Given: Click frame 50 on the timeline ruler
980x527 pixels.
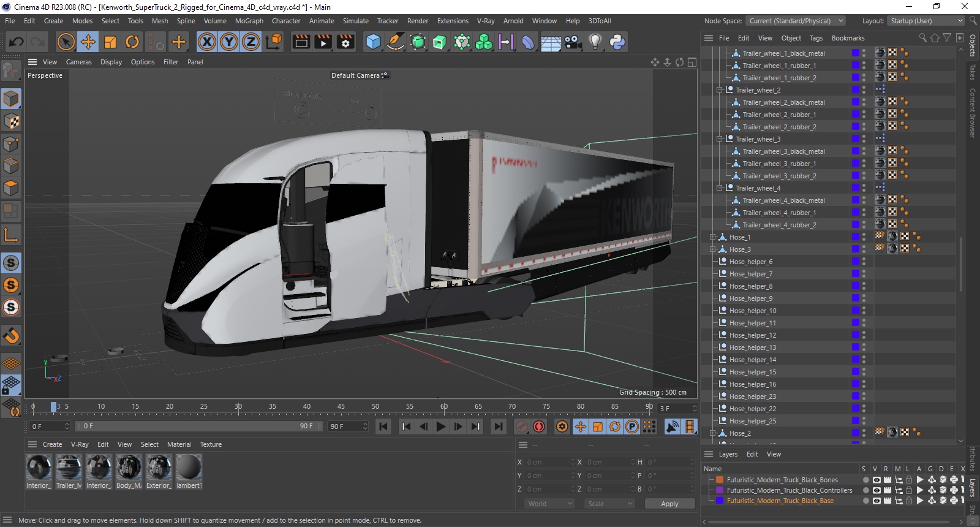Looking at the screenshot, I should pos(375,407).
